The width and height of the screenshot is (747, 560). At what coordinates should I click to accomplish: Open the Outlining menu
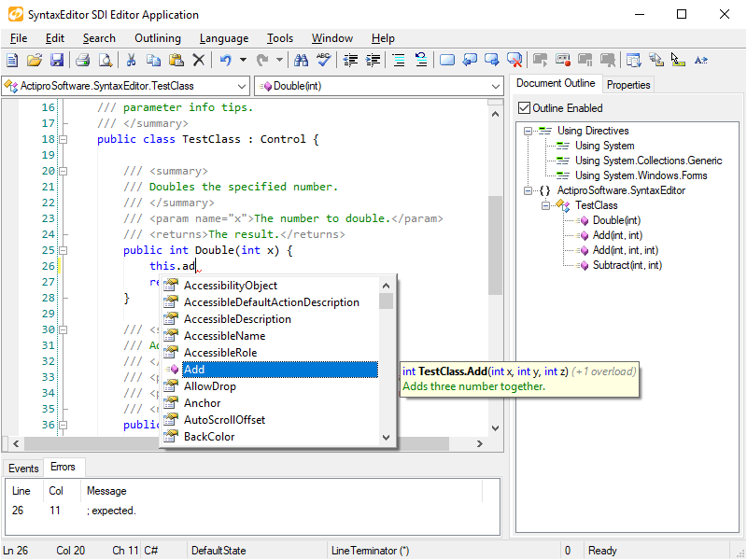pos(157,38)
